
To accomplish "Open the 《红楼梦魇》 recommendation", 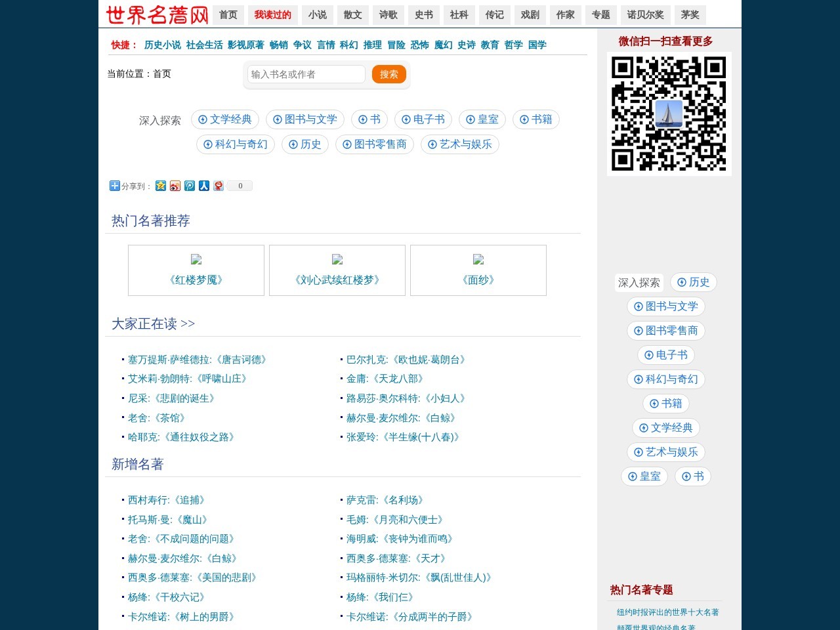I will pyautogui.click(x=196, y=280).
